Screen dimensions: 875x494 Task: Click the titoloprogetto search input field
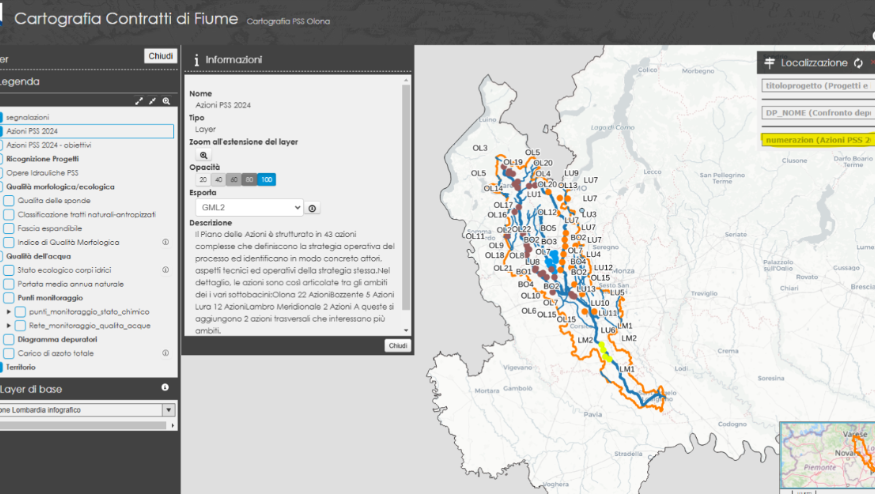[x=815, y=86]
